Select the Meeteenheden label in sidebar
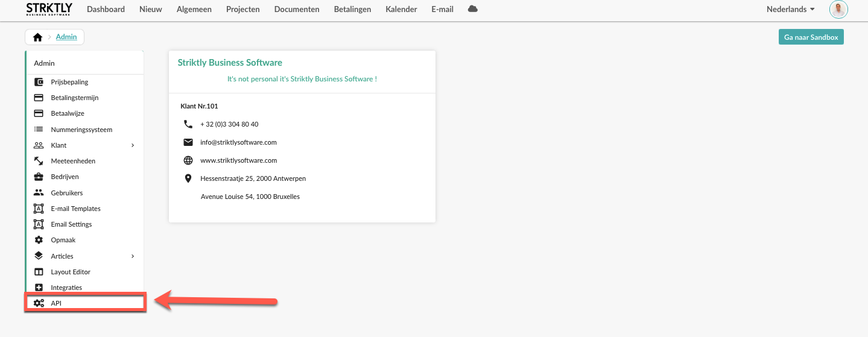The height and width of the screenshot is (337, 868). point(73,161)
